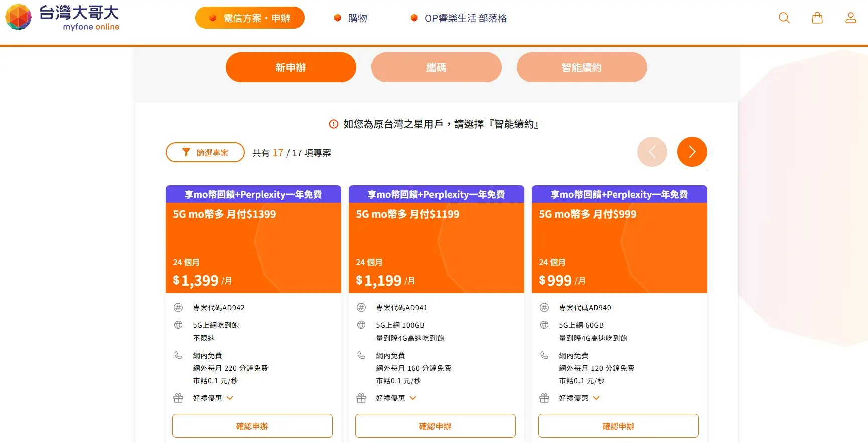Expand 好禮優惠 on the $1399 plan

(213, 398)
